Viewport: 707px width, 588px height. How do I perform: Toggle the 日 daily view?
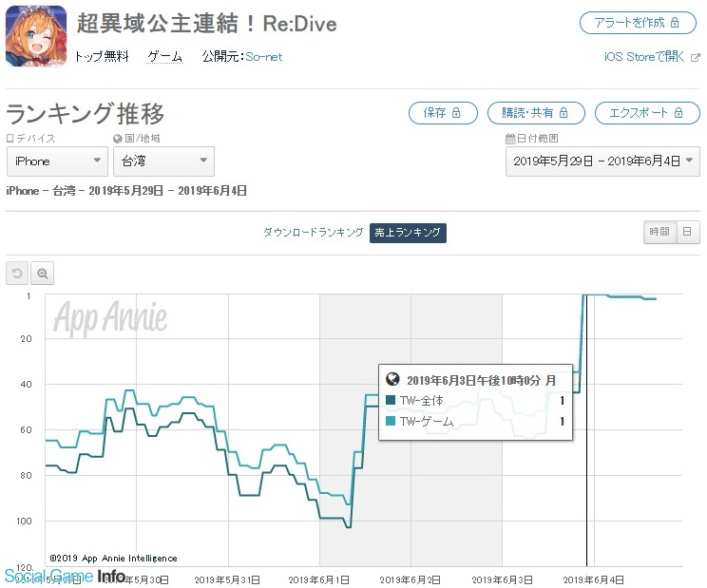pos(688,232)
